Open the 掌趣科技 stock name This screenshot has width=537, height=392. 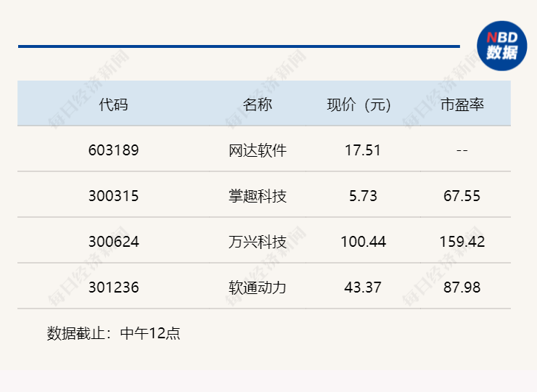[257, 196]
